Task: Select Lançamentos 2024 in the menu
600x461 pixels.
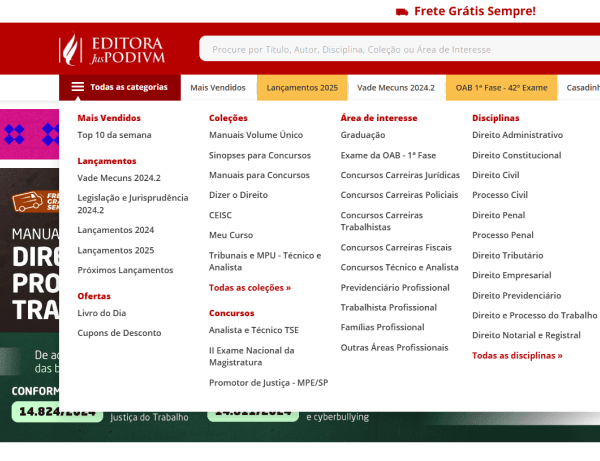Action: pyautogui.click(x=116, y=230)
